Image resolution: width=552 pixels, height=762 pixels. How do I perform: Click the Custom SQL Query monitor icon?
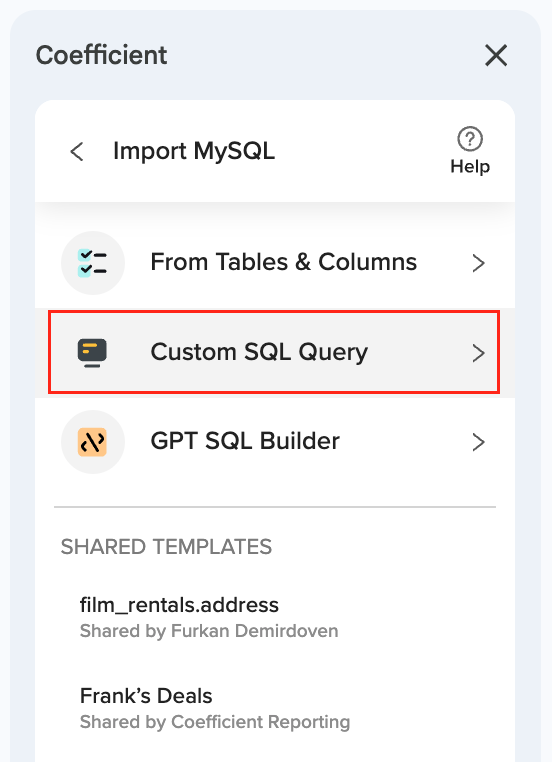(92, 353)
